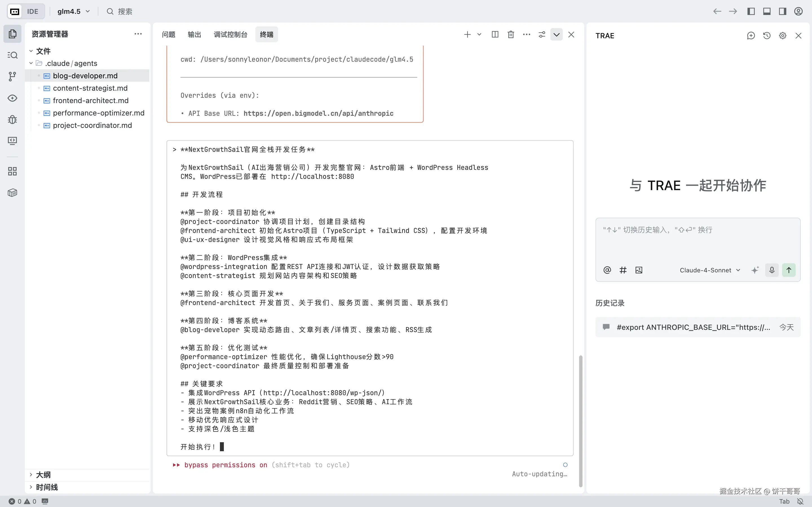Open the glm4.5 project dropdown
This screenshot has height=507, width=812.
click(x=74, y=11)
